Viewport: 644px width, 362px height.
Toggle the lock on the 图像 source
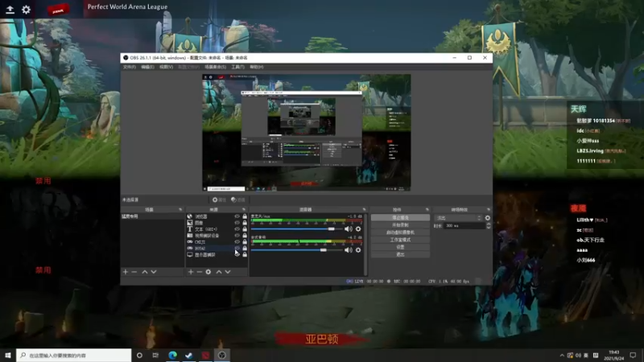(245, 223)
